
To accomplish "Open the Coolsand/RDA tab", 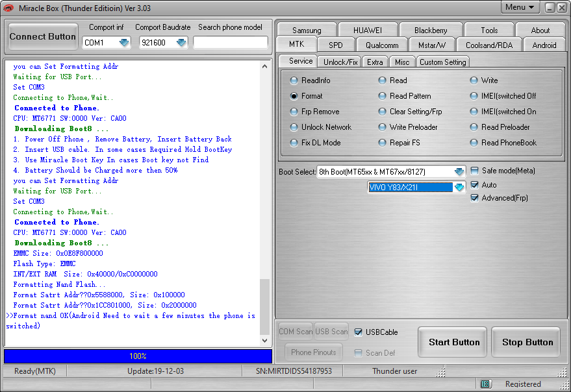I will pyautogui.click(x=489, y=45).
